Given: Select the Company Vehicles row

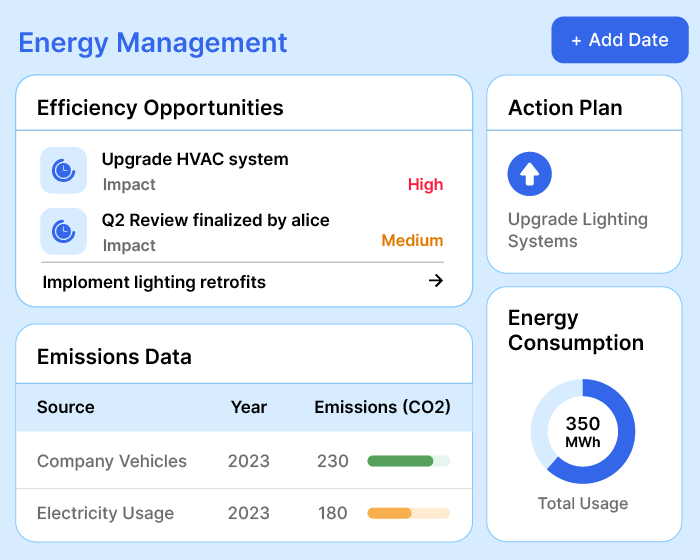Looking at the screenshot, I should [x=112, y=461].
